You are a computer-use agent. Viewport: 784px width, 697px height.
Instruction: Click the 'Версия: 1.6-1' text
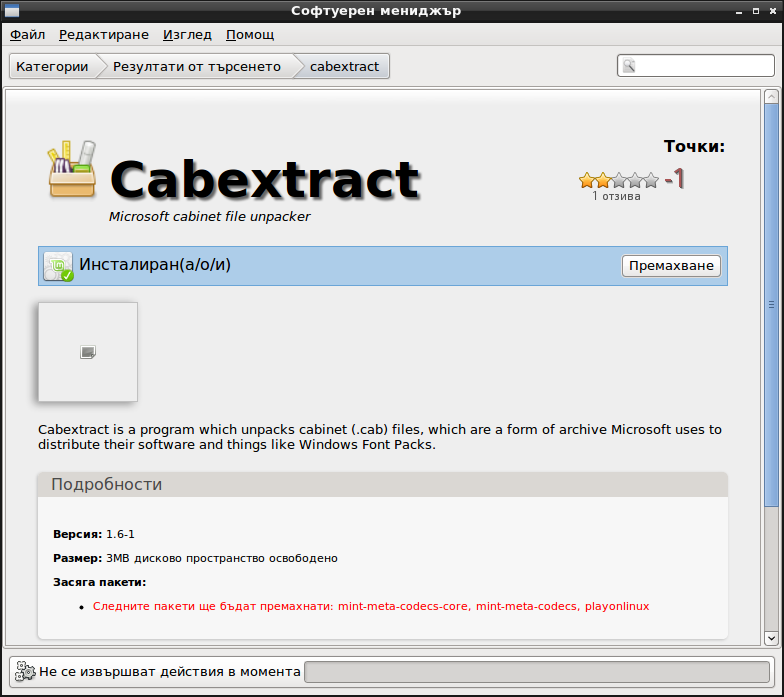(94, 534)
